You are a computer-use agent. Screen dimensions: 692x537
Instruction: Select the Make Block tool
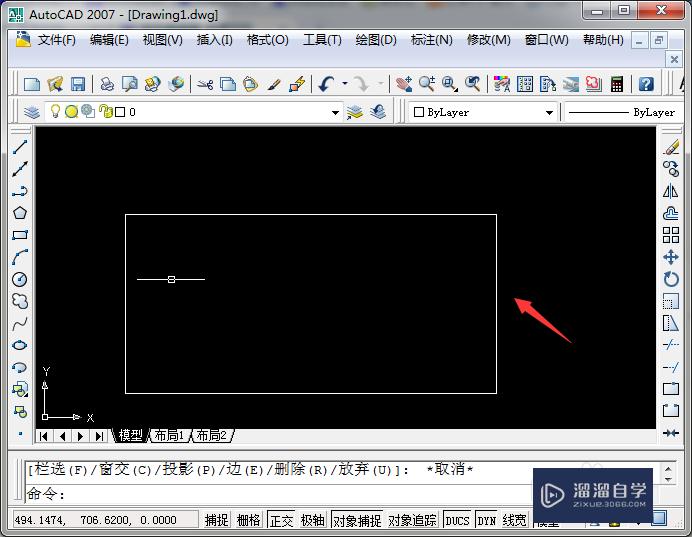(20, 412)
